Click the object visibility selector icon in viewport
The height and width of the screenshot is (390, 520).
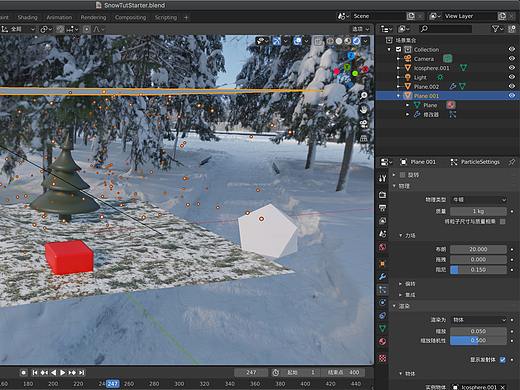263,41
